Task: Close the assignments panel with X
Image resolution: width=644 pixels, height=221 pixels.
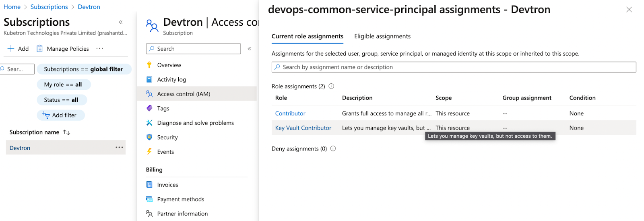Action: [629, 10]
